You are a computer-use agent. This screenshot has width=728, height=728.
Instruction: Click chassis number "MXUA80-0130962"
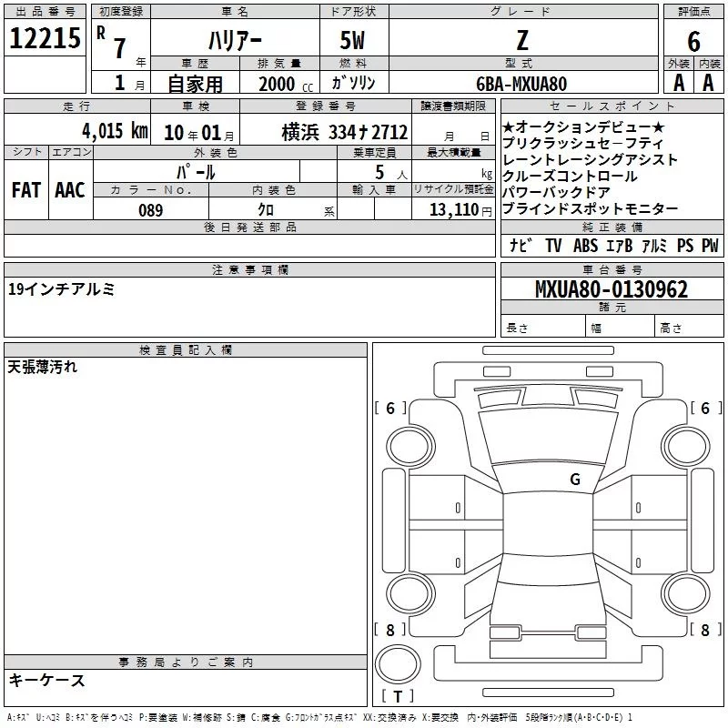612,289
